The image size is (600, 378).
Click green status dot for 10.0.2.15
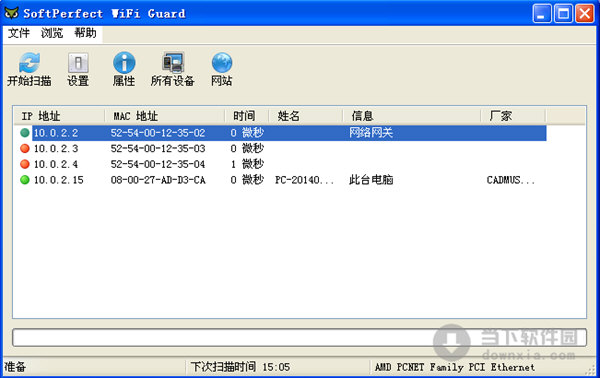click(25, 180)
